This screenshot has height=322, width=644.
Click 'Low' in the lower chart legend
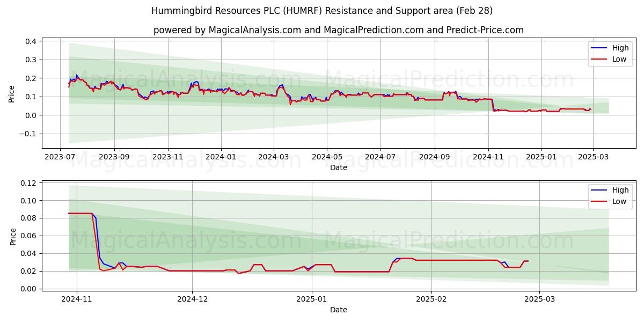(619, 201)
